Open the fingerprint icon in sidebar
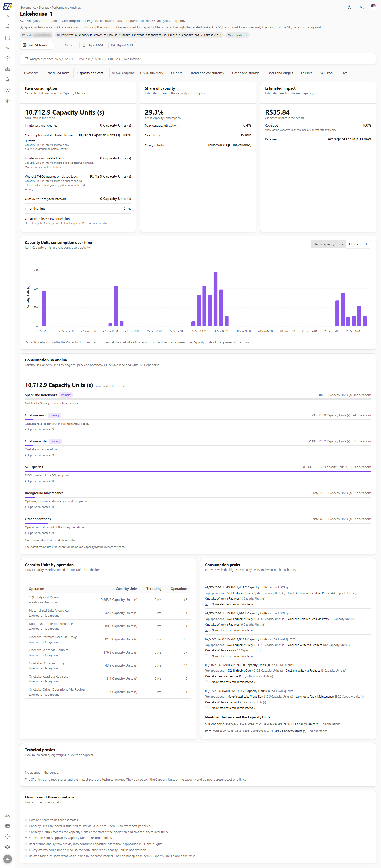The image size is (381, 868). point(7,100)
